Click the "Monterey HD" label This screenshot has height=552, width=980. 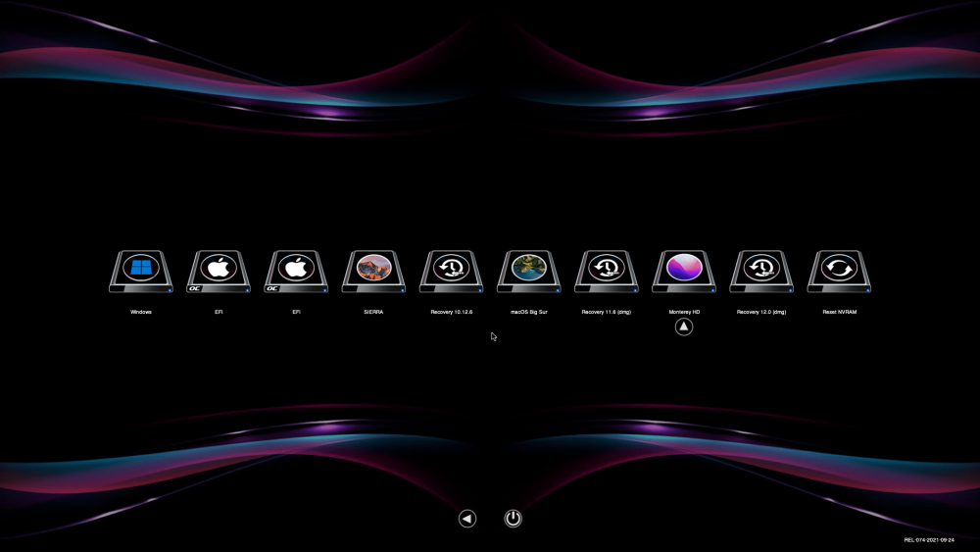(684, 312)
